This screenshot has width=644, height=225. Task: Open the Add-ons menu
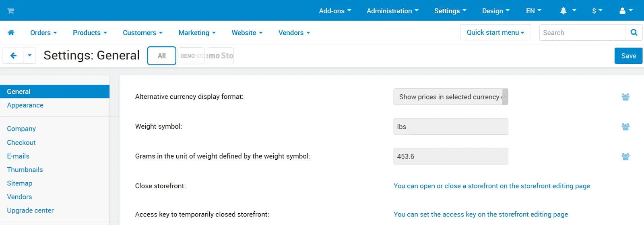(335, 11)
